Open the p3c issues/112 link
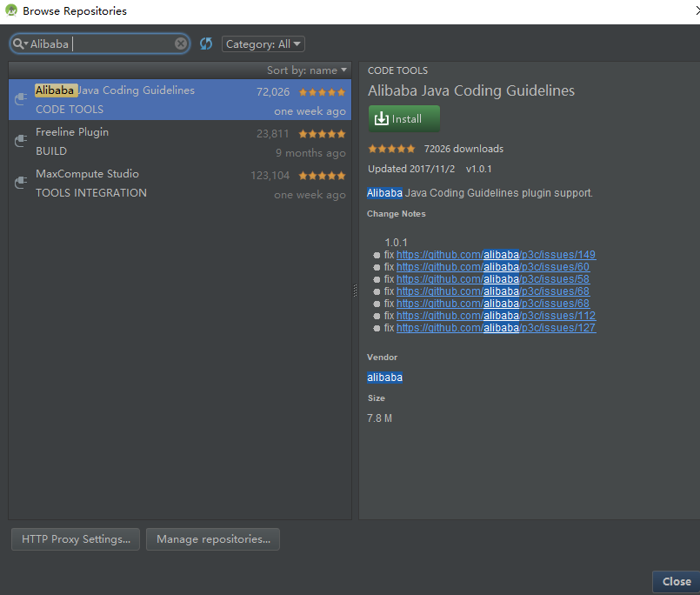This screenshot has width=700, height=595. tap(496, 316)
